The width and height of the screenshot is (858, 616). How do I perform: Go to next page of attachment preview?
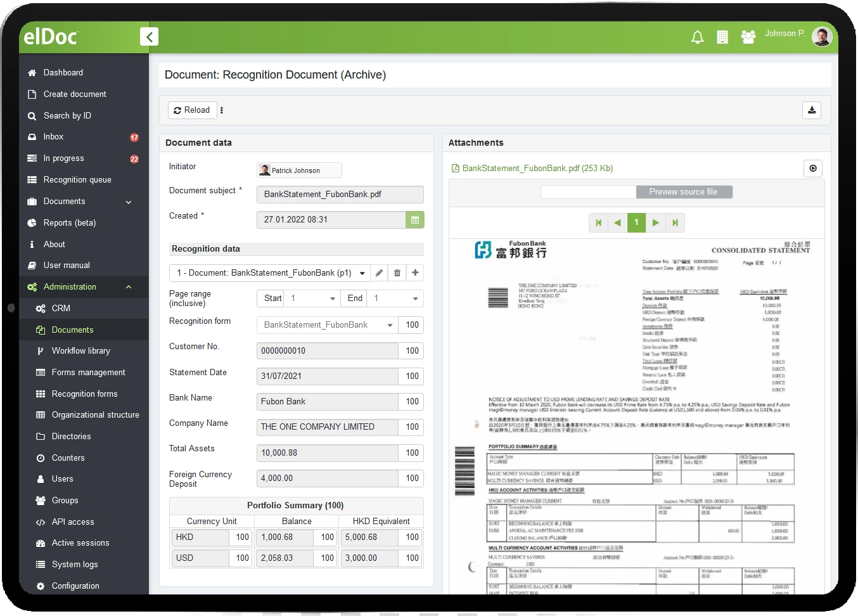(x=656, y=222)
